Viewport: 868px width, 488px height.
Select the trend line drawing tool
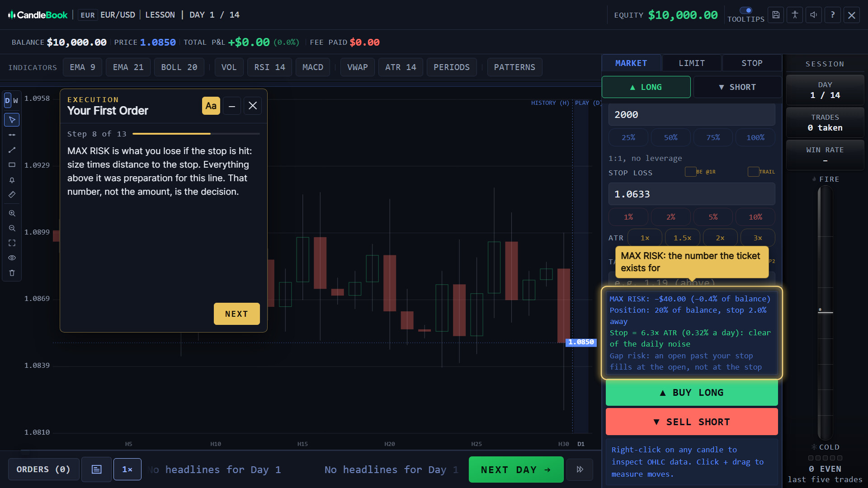12,150
